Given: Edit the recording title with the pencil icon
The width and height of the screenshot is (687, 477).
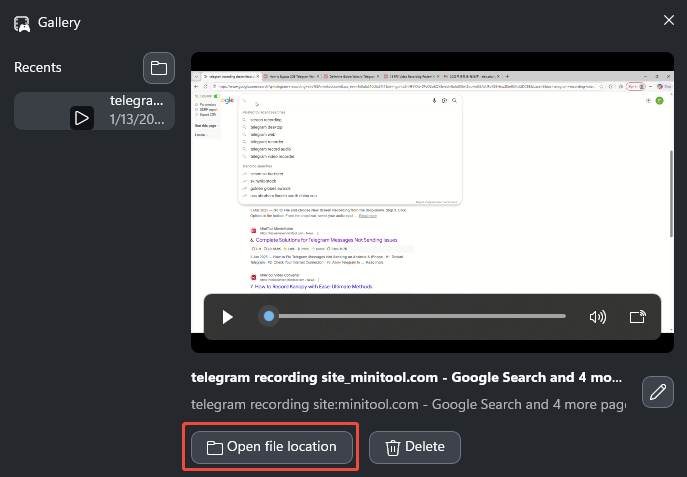Looking at the screenshot, I should (x=658, y=392).
